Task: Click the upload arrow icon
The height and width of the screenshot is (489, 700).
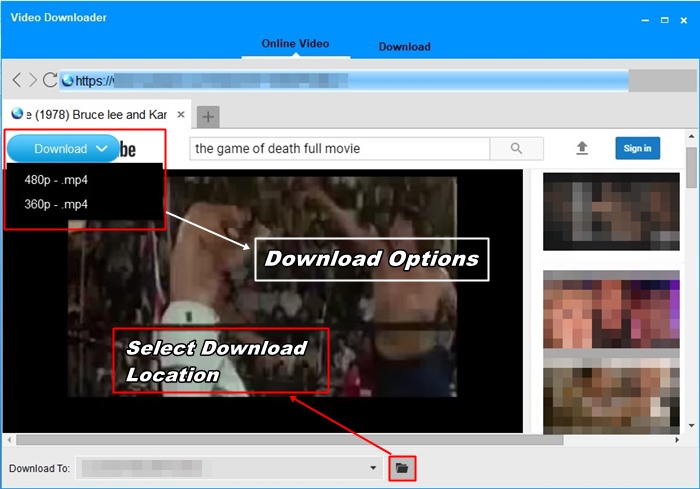Action: click(x=582, y=148)
